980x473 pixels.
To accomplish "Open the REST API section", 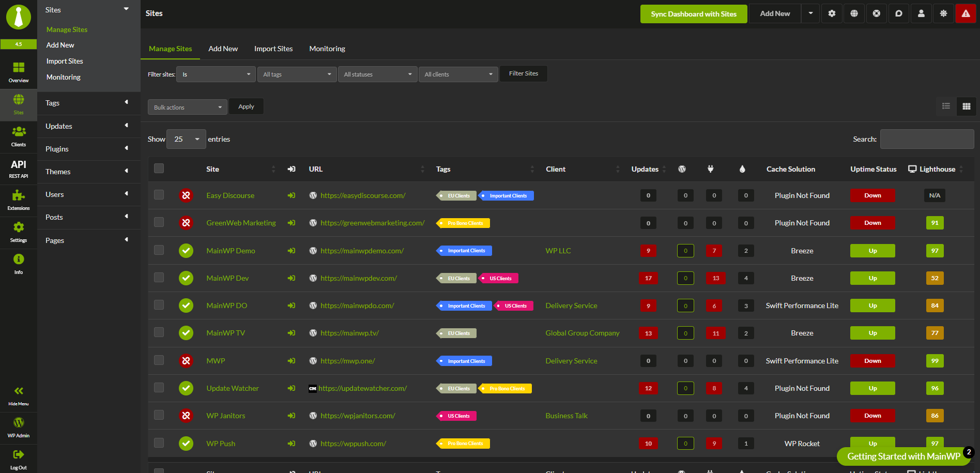I will [x=19, y=169].
